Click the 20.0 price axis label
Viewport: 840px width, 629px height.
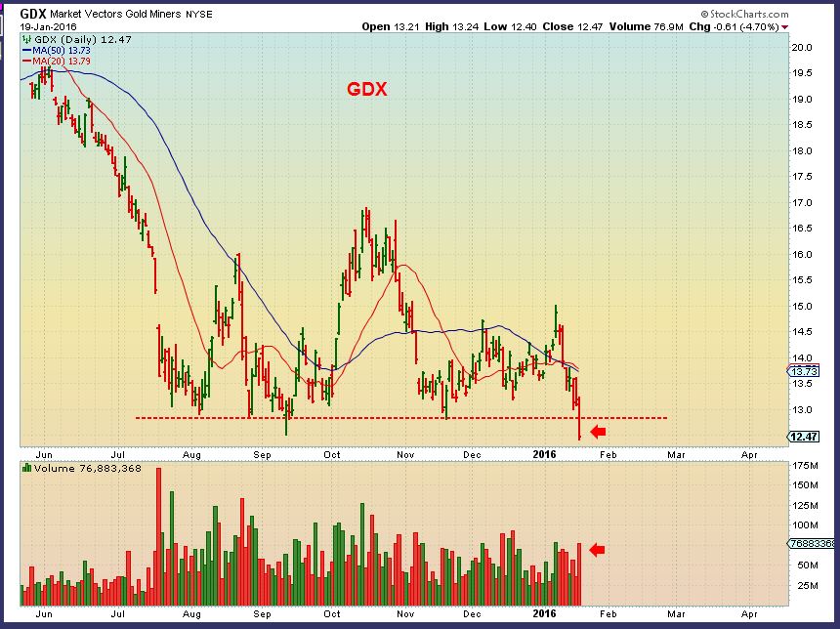[x=802, y=47]
